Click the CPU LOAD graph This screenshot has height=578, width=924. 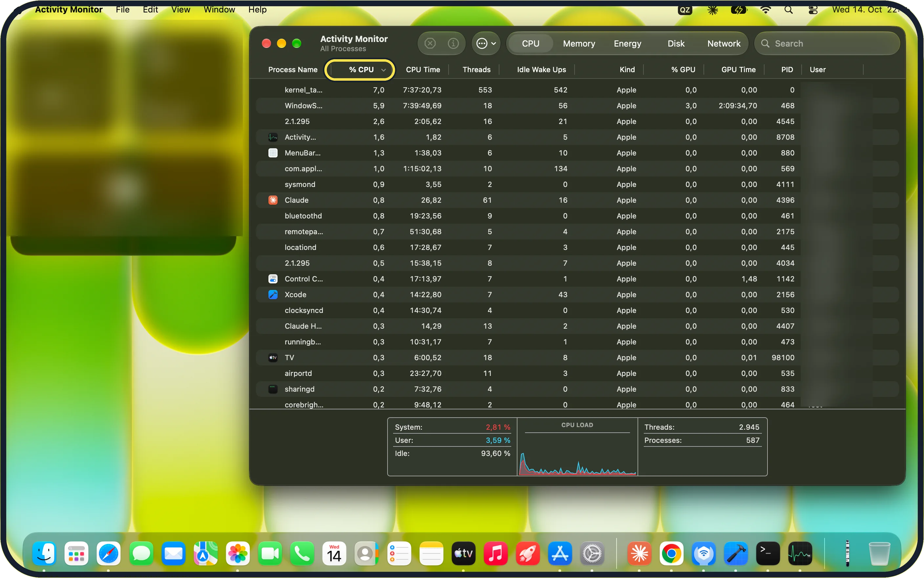click(577, 447)
